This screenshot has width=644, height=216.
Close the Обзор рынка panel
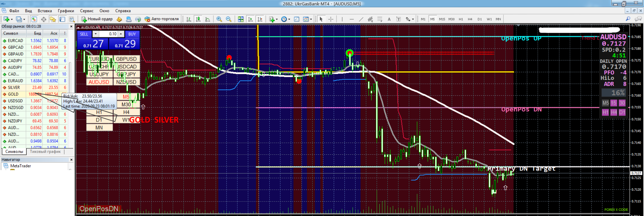point(71,26)
